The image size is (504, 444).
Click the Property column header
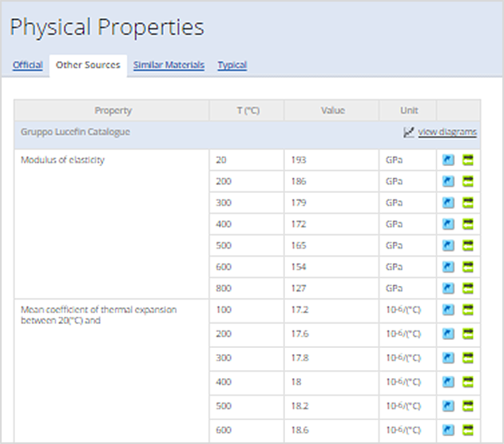tap(112, 110)
